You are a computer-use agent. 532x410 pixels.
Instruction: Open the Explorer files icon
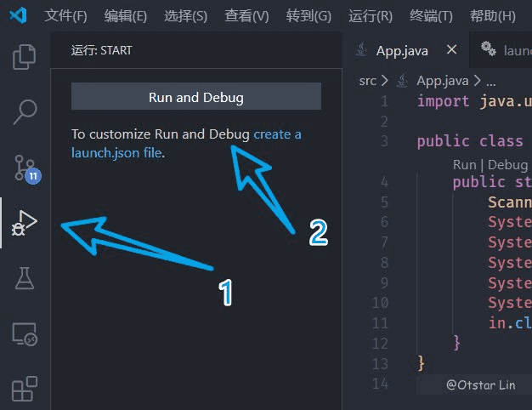(25, 57)
